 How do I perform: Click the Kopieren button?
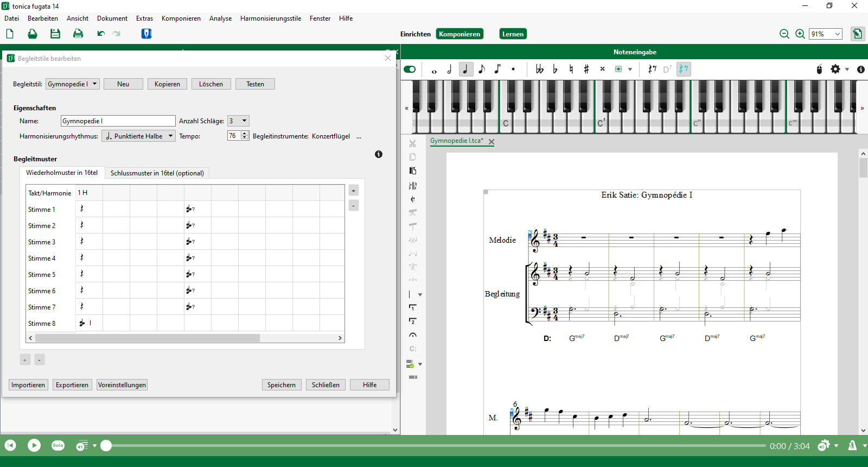coord(167,84)
